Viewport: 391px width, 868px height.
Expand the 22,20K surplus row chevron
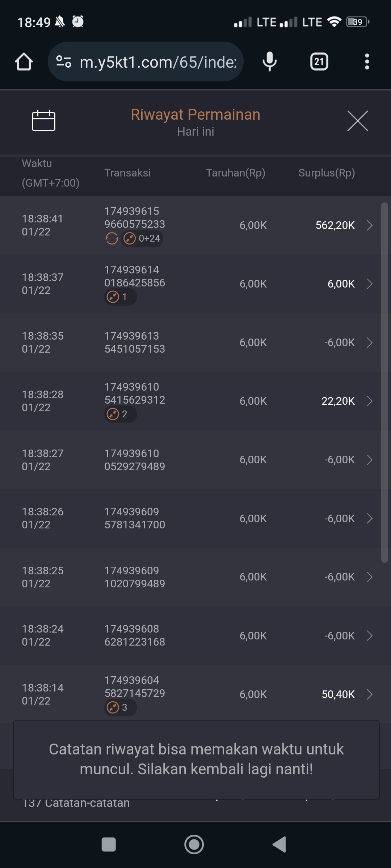click(369, 401)
